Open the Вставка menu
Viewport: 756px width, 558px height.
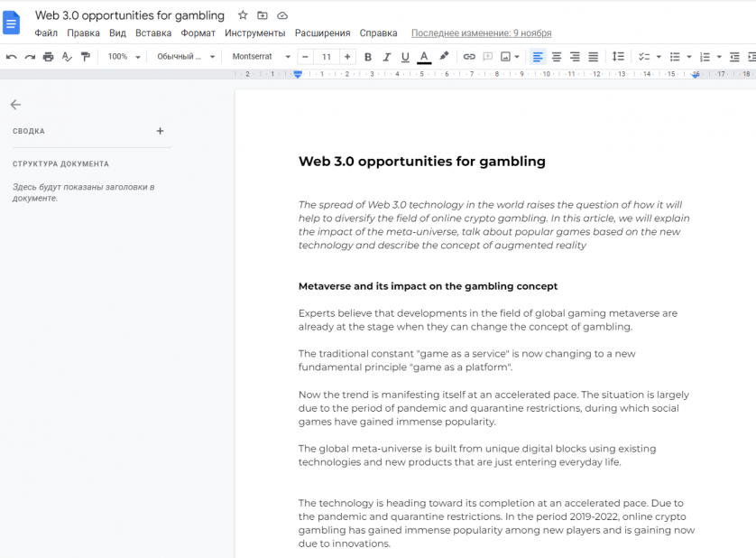tap(153, 33)
